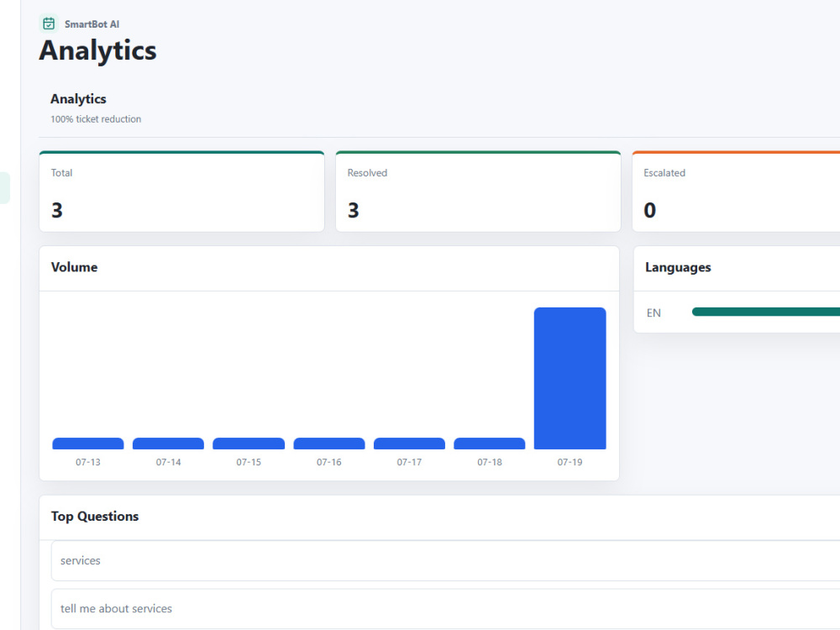Click the Analytics section subheading
Screen dimensions: 840x630
click(x=78, y=99)
